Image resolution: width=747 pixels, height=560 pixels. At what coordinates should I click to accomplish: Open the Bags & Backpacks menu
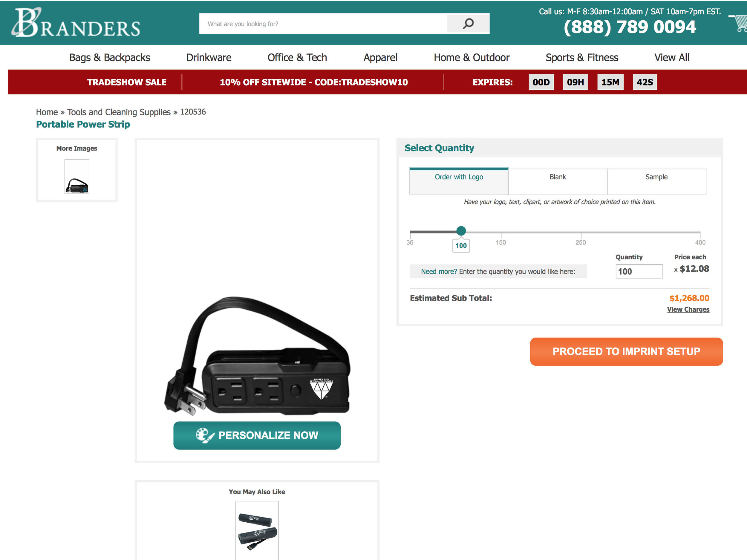click(109, 57)
